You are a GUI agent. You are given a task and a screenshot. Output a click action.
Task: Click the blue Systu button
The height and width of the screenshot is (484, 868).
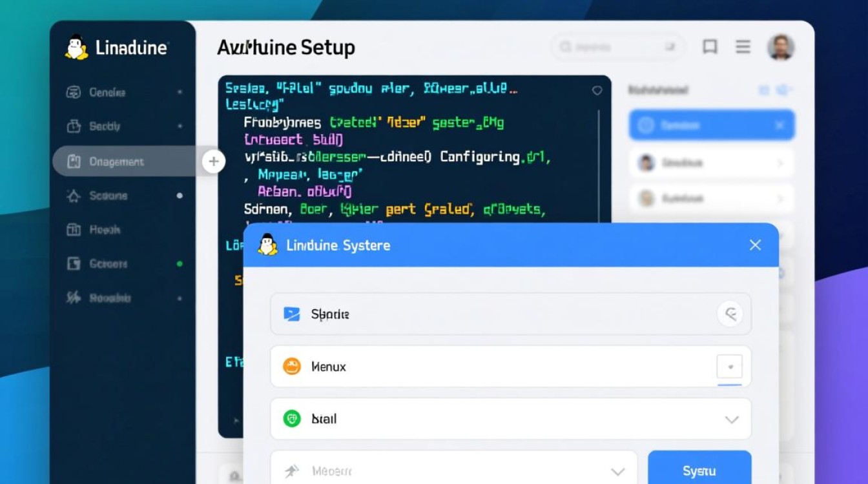point(699,470)
